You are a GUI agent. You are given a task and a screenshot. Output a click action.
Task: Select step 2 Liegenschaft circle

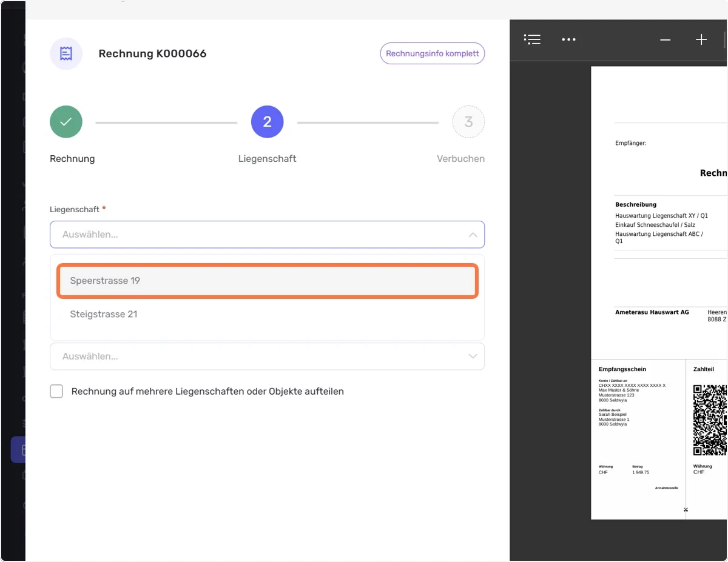click(x=267, y=122)
